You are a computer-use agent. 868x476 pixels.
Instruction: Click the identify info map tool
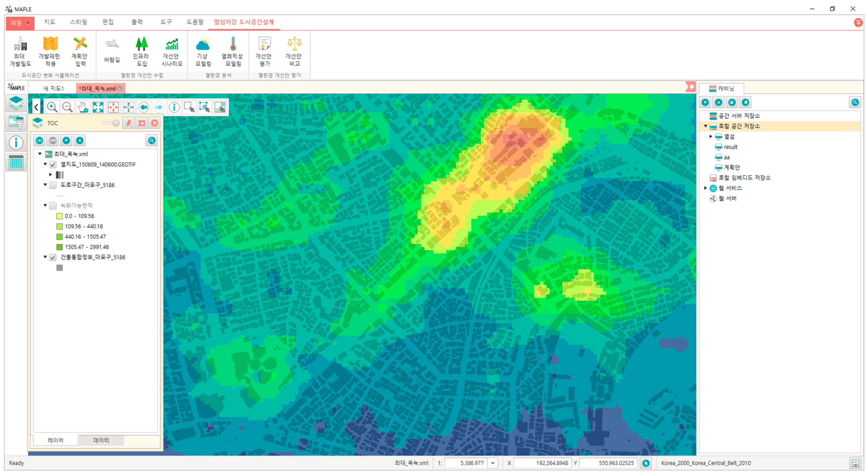click(x=174, y=107)
